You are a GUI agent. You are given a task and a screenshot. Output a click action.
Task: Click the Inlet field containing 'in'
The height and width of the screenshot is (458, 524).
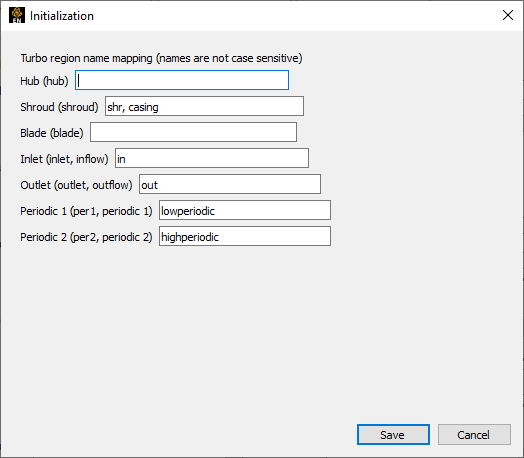[212, 158]
